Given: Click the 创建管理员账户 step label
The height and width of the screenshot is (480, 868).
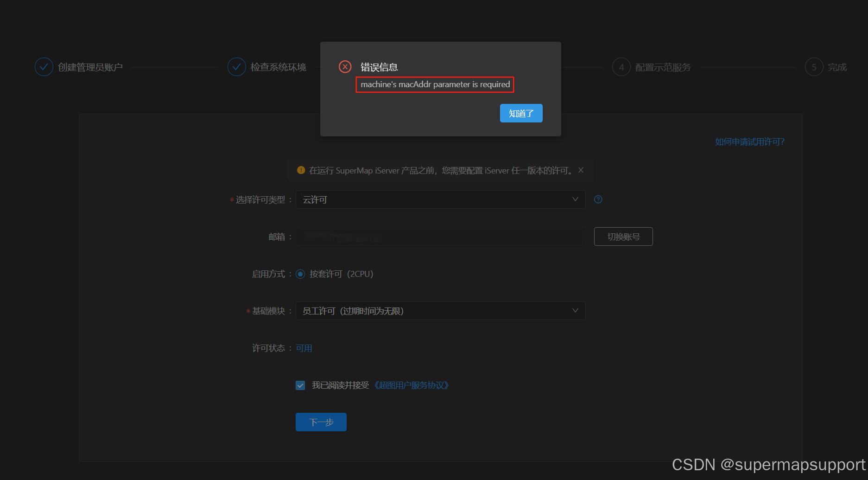Looking at the screenshot, I should 90,67.
